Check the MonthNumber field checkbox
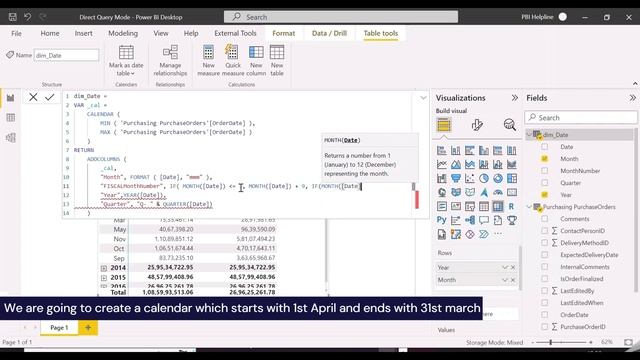640x360 pixels. 544,171
